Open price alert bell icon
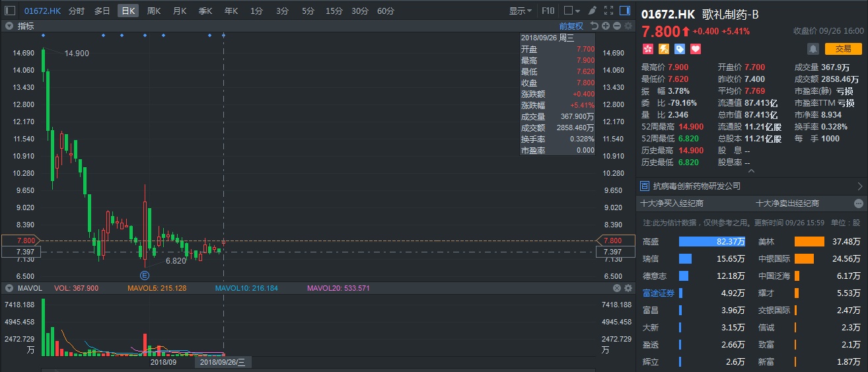Screen dimensions: 868x372 tap(813, 49)
